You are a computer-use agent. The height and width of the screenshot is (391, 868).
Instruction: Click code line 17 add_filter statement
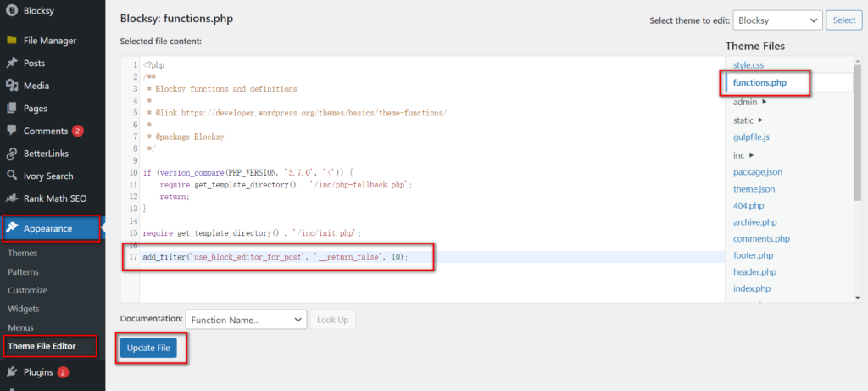[x=275, y=257]
